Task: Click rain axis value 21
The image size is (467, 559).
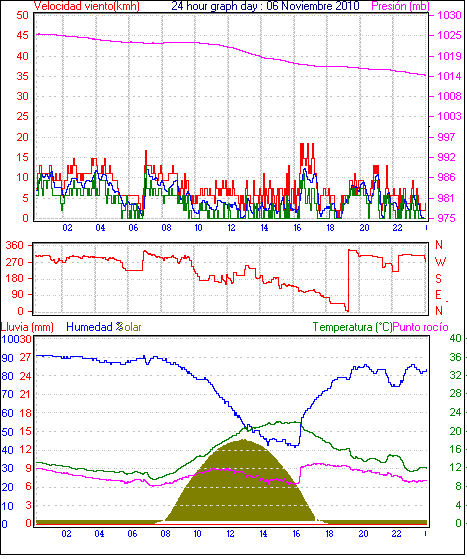Action: [x=25, y=394]
